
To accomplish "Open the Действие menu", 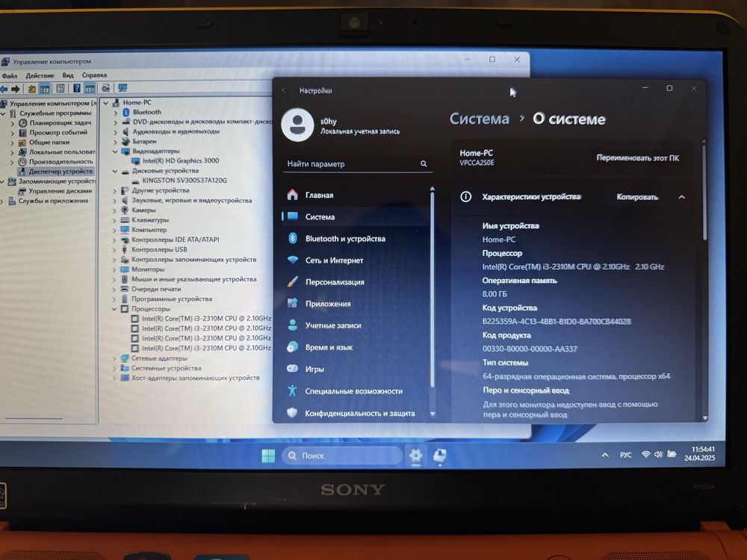I will [x=40, y=75].
